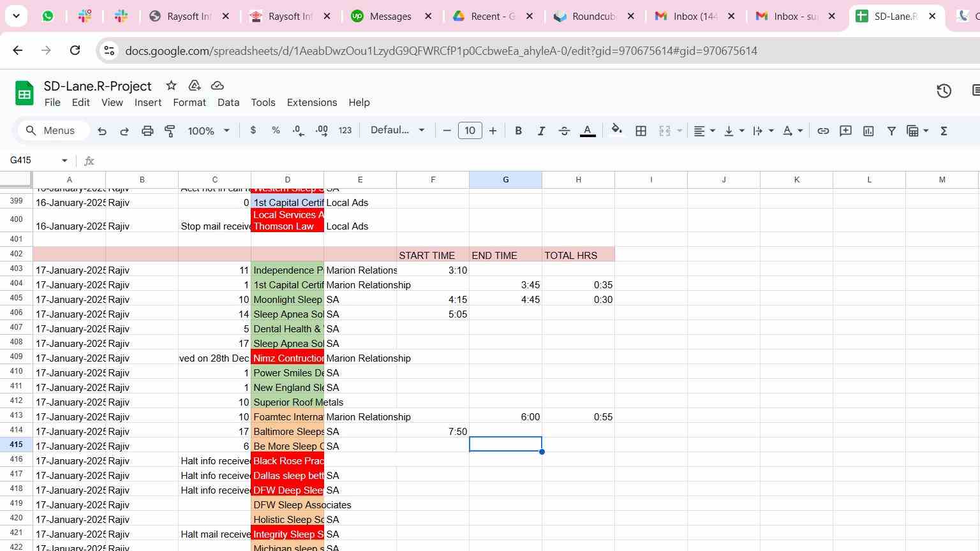Screen dimensions: 980x551
Task: Insert a comment
Action: pyautogui.click(x=845, y=131)
